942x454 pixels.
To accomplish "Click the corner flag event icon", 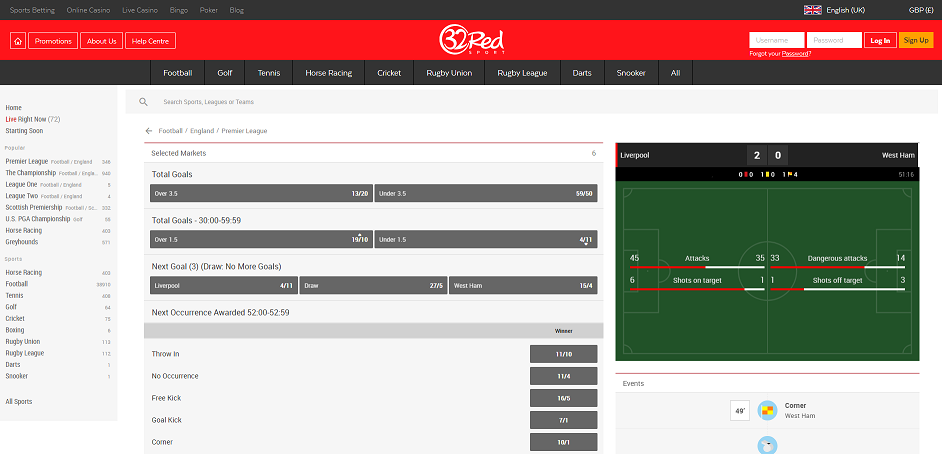I will 767,411.
